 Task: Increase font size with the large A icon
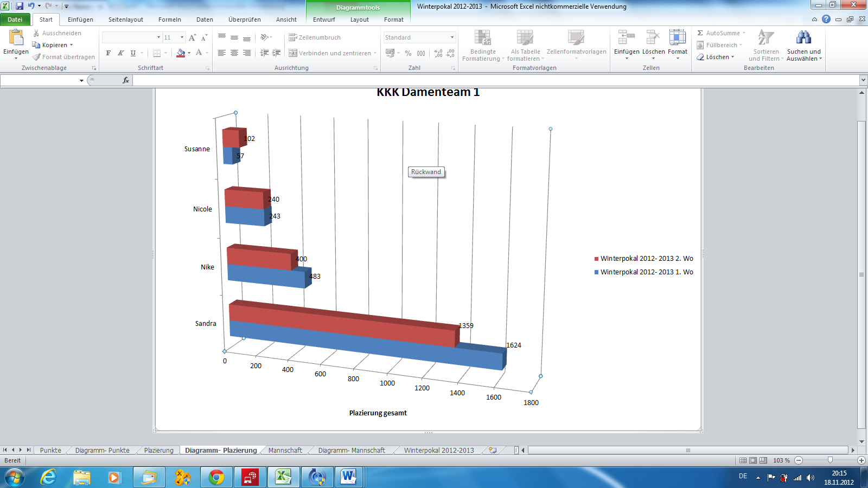(x=193, y=37)
